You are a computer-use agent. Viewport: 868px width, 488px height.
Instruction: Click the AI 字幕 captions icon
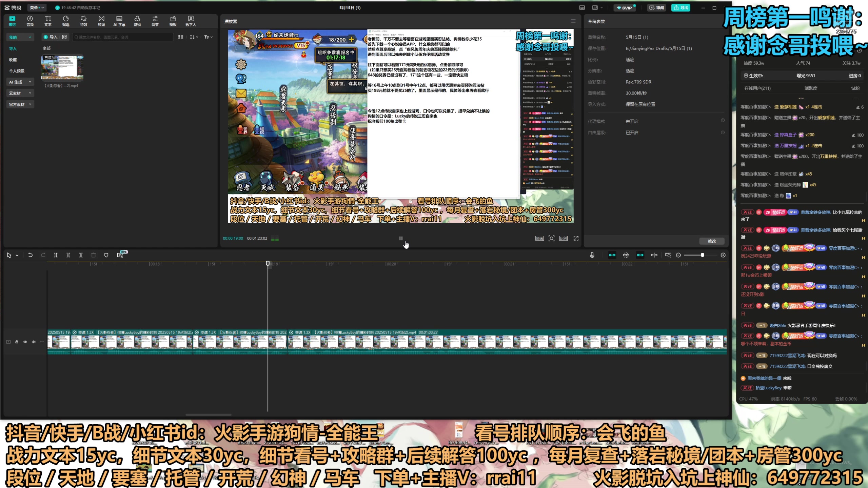tap(119, 21)
